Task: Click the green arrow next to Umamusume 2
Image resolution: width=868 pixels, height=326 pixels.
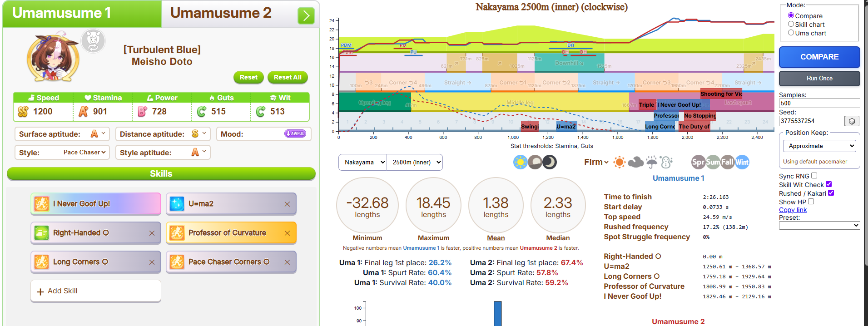Action: (306, 16)
